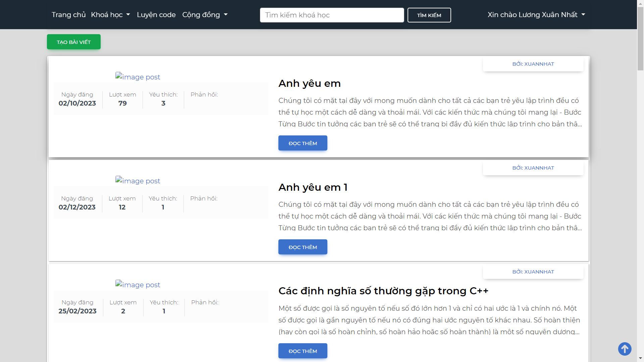Viewport: 644px width, 362px height.
Task: Open the Khoá học dropdown
Action: pyautogui.click(x=111, y=15)
